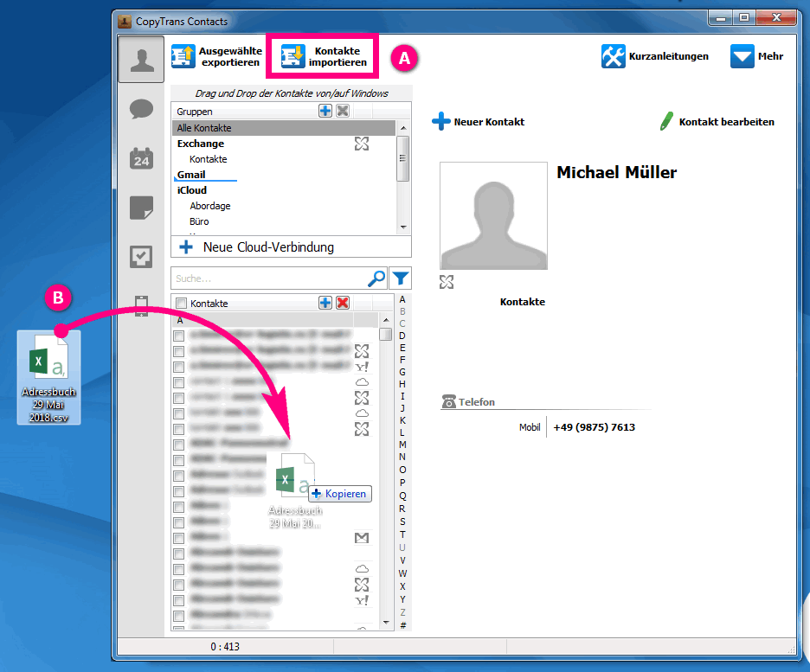The image size is (810, 672).
Task: Open the Reminders checkmark section
Action: click(141, 257)
